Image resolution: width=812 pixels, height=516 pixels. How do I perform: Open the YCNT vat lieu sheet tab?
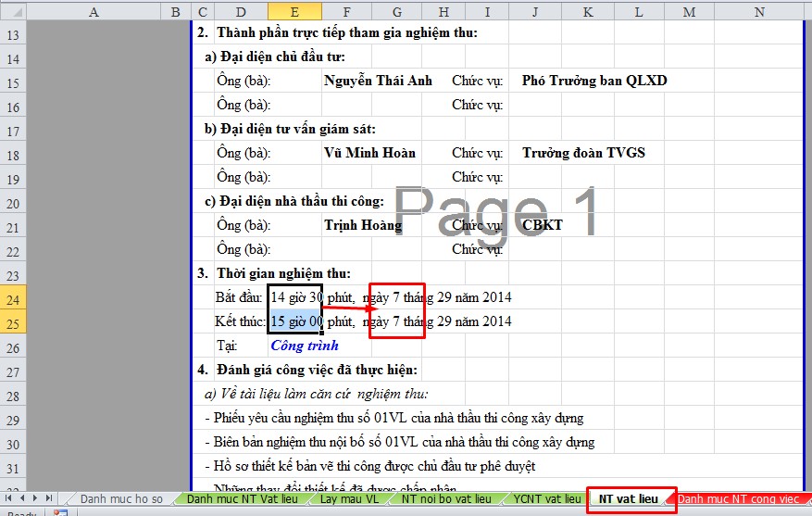(547, 498)
